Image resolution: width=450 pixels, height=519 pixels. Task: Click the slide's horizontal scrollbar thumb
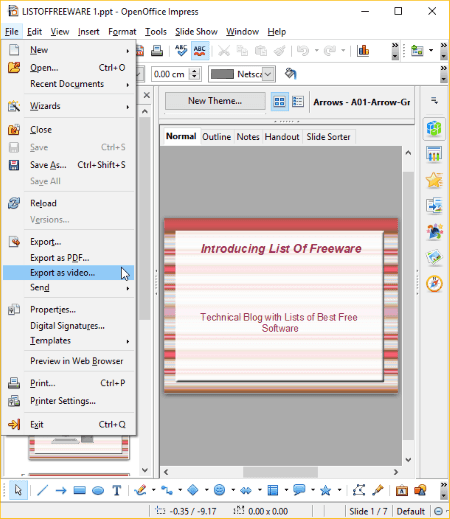tap(280, 472)
